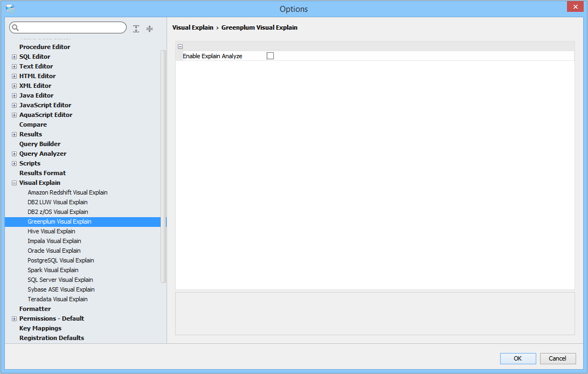The width and height of the screenshot is (588, 374).
Task: Expand Permissions - Default node
Action: tap(14, 319)
